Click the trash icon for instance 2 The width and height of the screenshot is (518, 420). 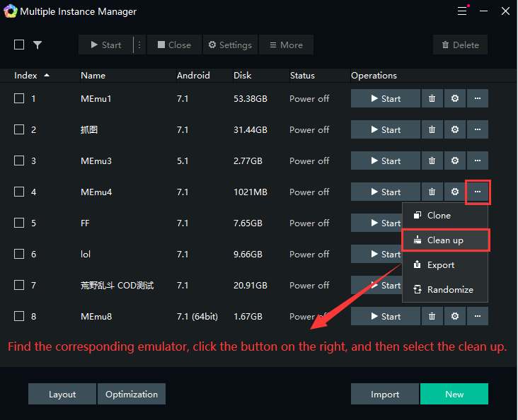pyautogui.click(x=432, y=130)
